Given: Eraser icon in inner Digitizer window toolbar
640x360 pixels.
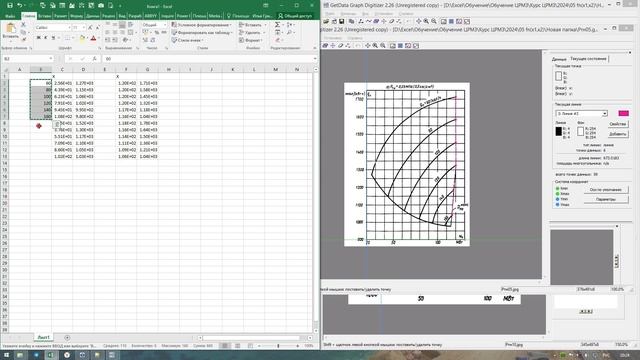Looking at the screenshot, I should pyautogui.click(x=340, y=46).
